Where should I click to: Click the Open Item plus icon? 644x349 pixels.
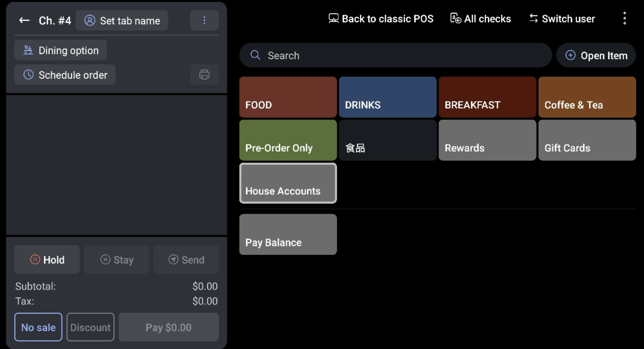[570, 55]
